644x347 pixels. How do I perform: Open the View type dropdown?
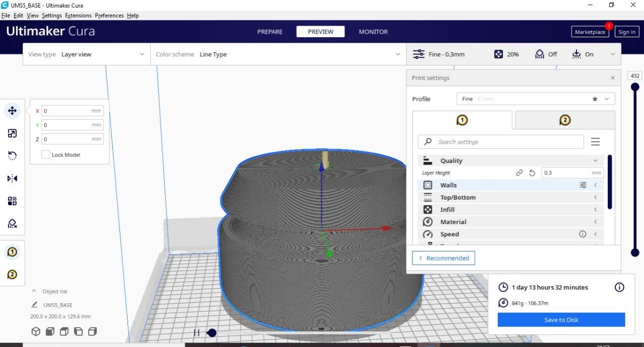point(86,54)
